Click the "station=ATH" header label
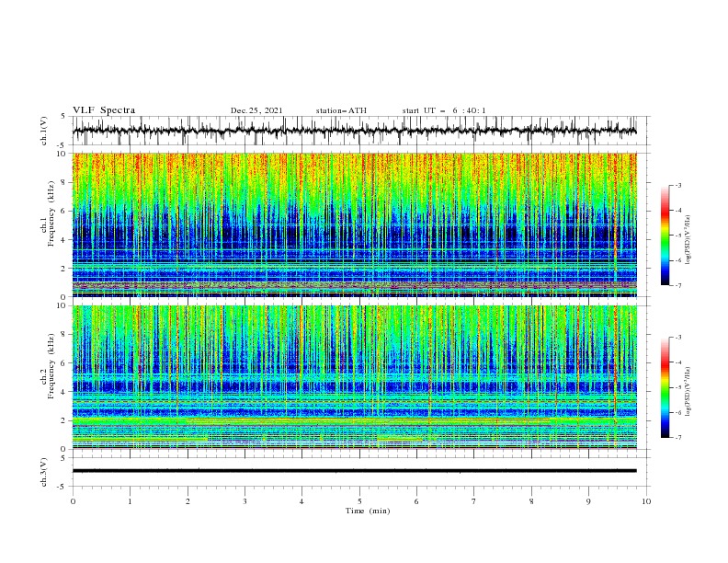 341,110
